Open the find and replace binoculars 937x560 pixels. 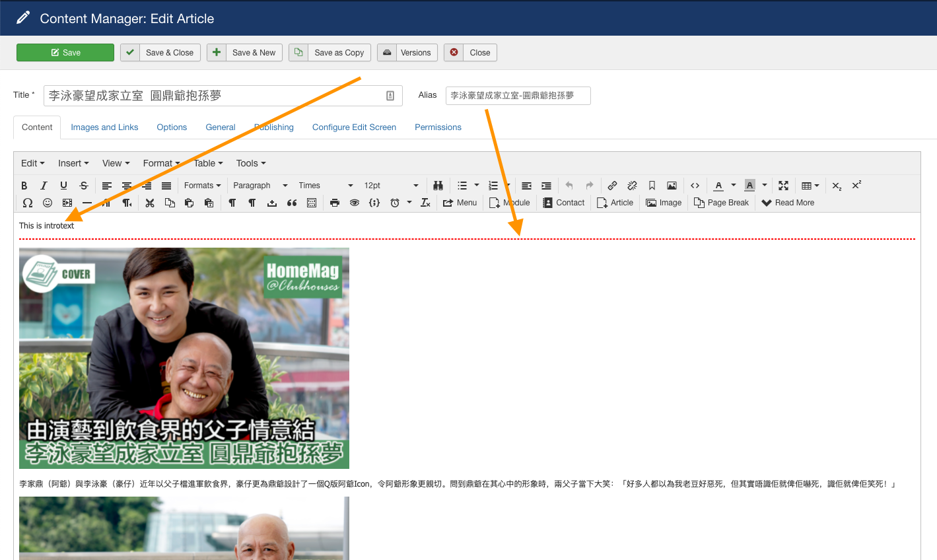click(438, 186)
